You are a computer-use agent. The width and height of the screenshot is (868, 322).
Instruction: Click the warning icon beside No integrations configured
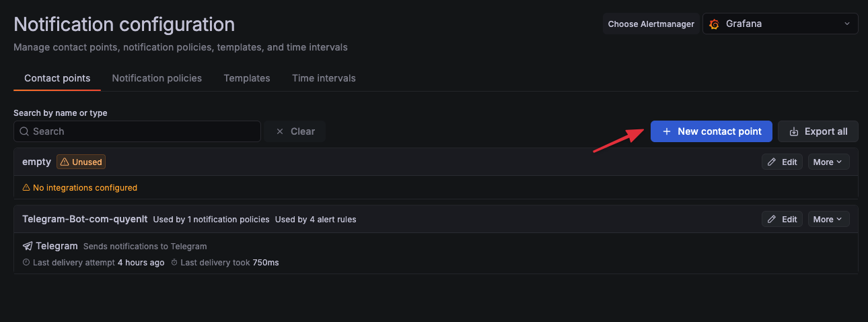coord(26,188)
